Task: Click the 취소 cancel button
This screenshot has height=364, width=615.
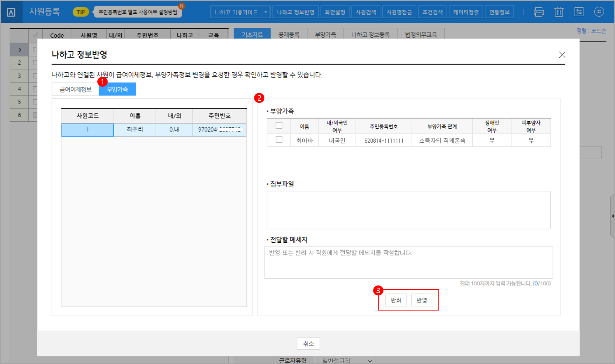Action: click(308, 343)
